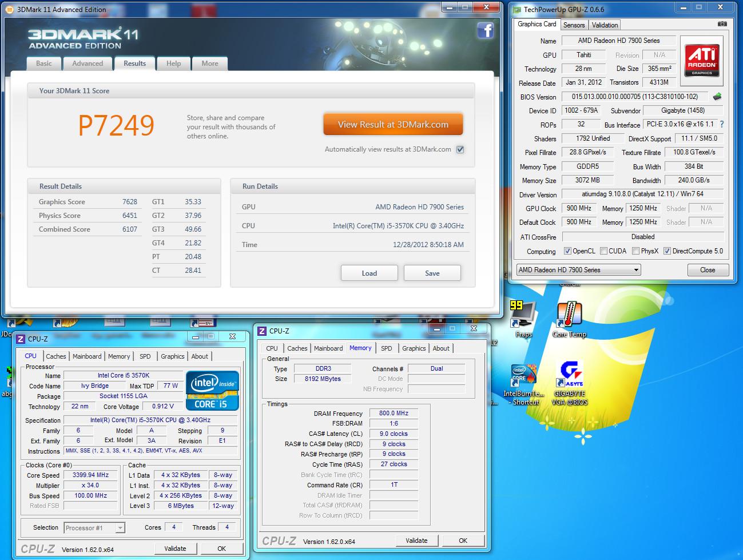The width and height of the screenshot is (743, 560).
Task: Click the Graphics Score value 7628
Action: click(x=130, y=201)
